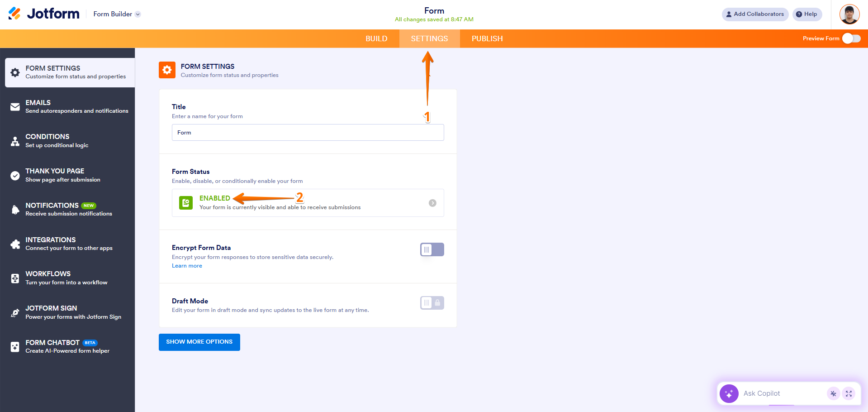This screenshot has width=868, height=412.
Task: Open CONDITIONS settings section
Action: 67,141
